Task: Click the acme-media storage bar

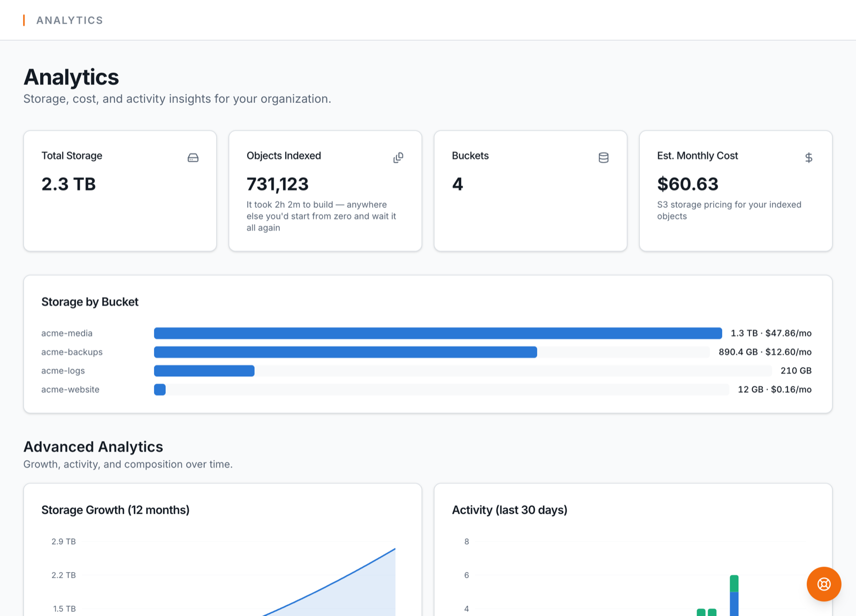Action: (x=438, y=333)
